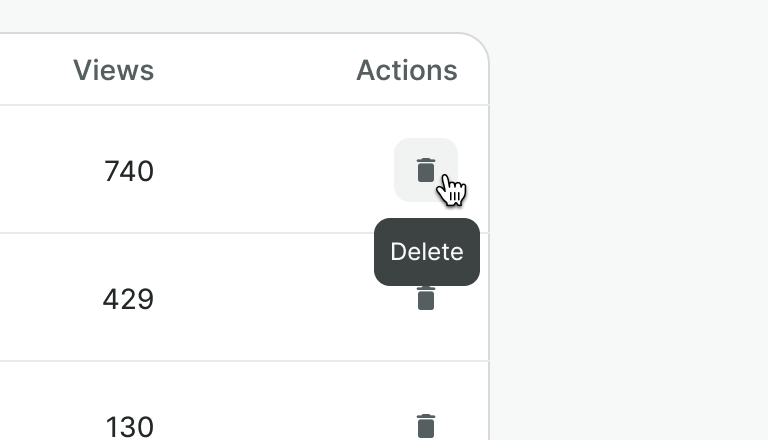Screen dimensions: 768x440
Task: Sort by the Views column header
Action: point(114,70)
